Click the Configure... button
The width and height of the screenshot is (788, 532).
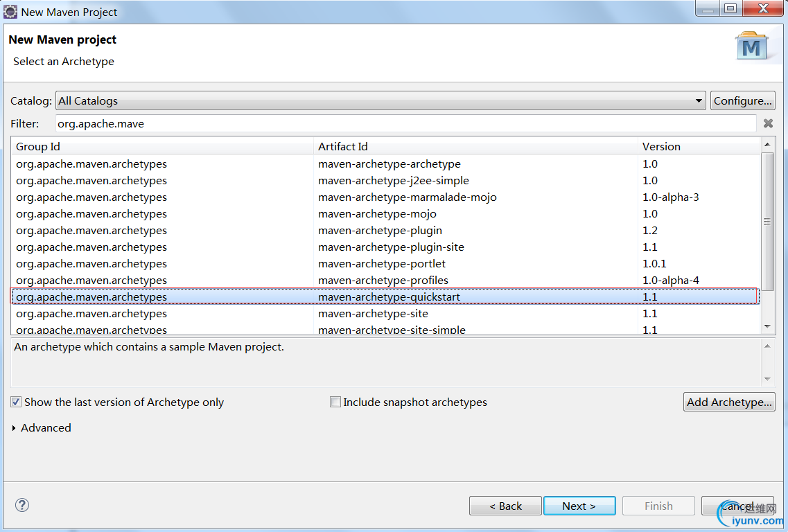tap(743, 100)
